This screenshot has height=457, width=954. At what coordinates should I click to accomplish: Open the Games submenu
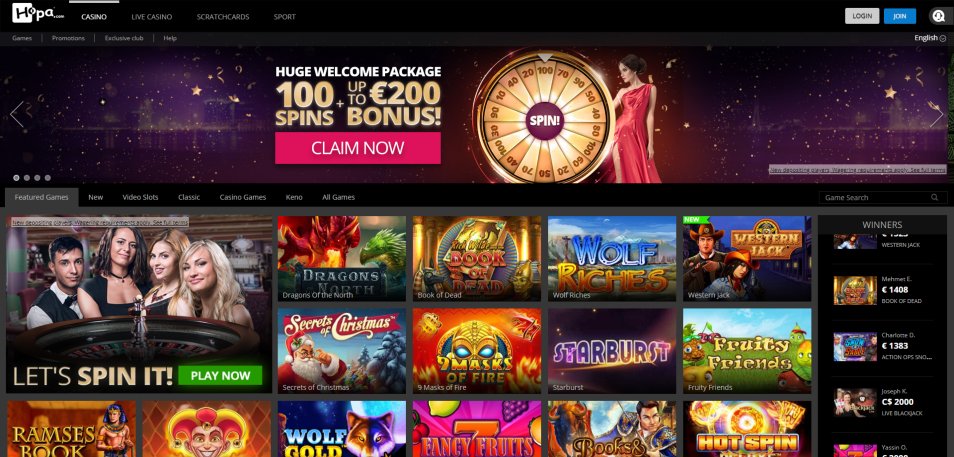pos(22,38)
